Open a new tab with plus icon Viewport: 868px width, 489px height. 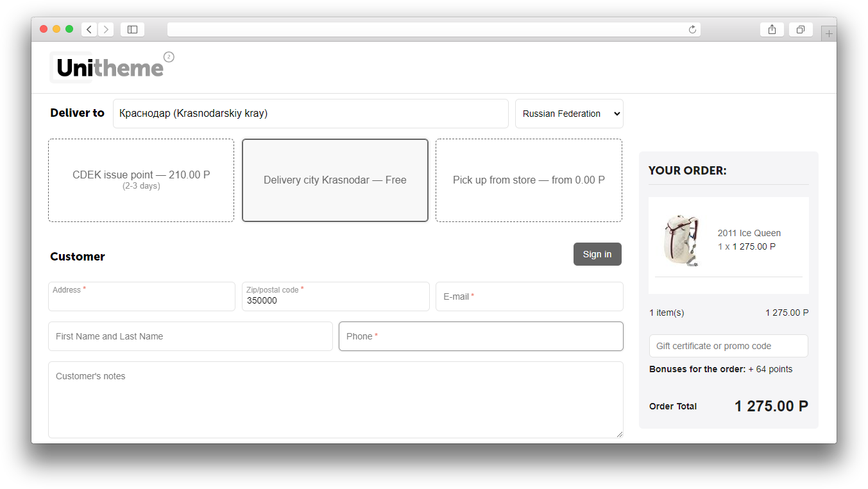point(829,34)
